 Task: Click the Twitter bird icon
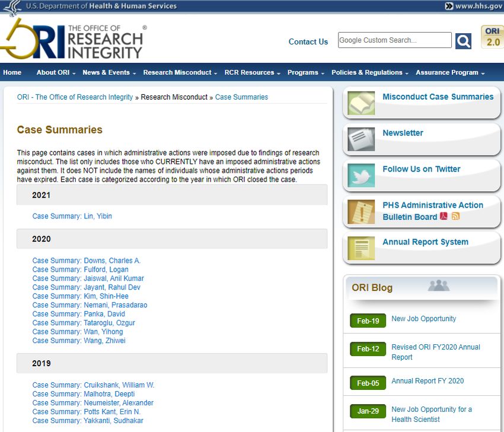[x=361, y=175]
